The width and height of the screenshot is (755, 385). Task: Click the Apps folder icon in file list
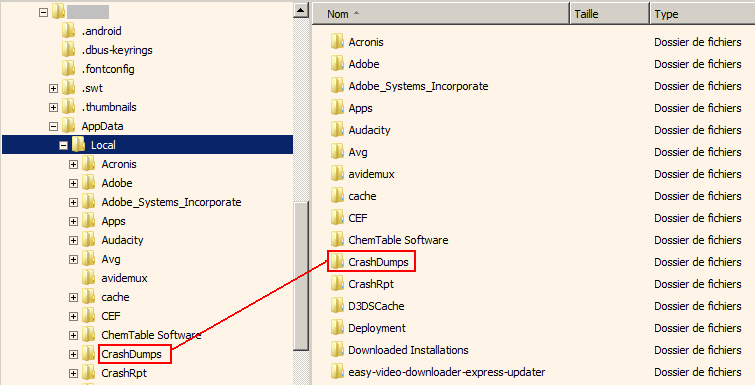pyautogui.click(x=337, y=108)
